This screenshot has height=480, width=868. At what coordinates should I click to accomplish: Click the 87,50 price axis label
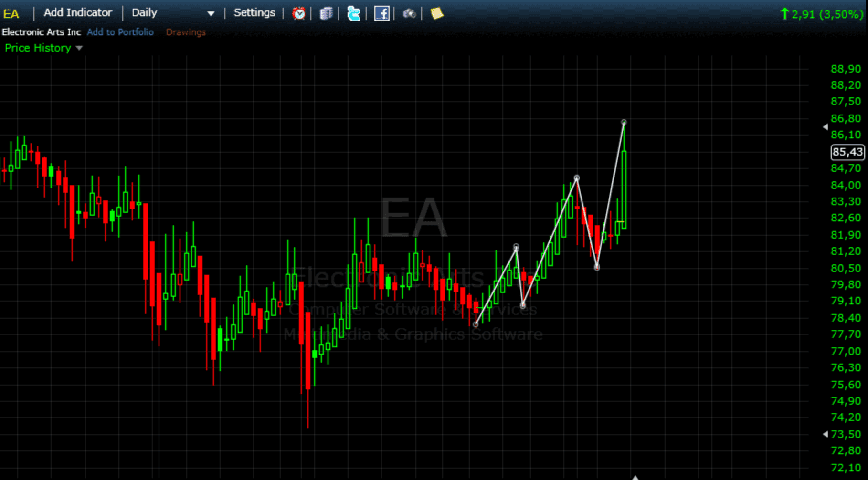click(846, 102)
